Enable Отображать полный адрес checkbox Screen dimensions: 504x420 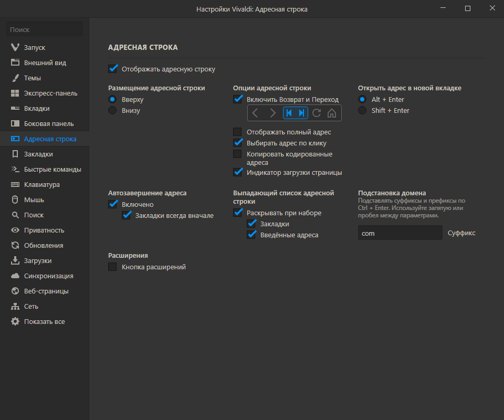click(x=237, y=132)
